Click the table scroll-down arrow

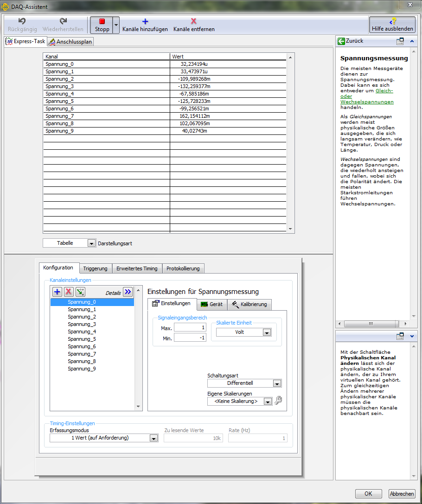pos(290,229)
